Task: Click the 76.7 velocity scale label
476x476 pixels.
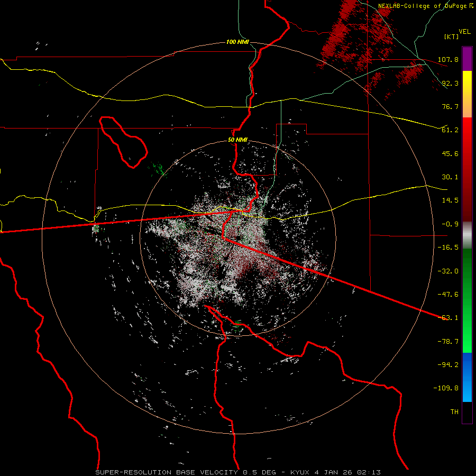Action: (x=450, y=106)
